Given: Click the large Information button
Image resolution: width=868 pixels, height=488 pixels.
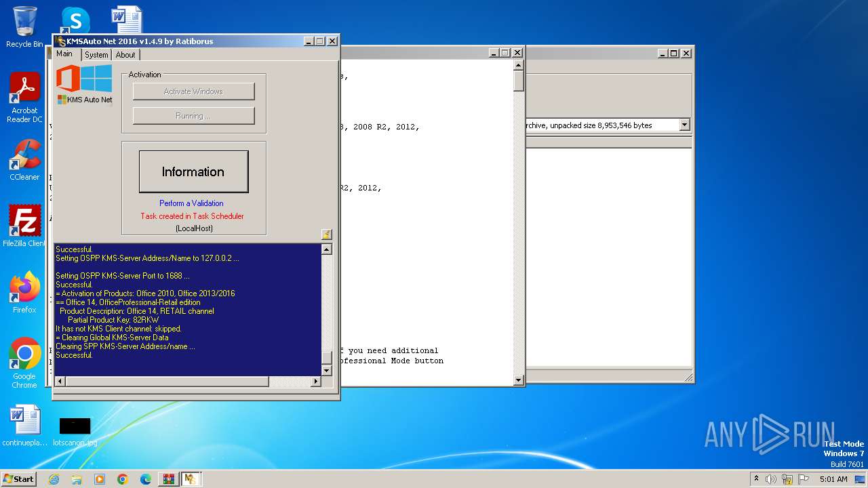Looking at the screenshot, I should click(x=193, y=171).
